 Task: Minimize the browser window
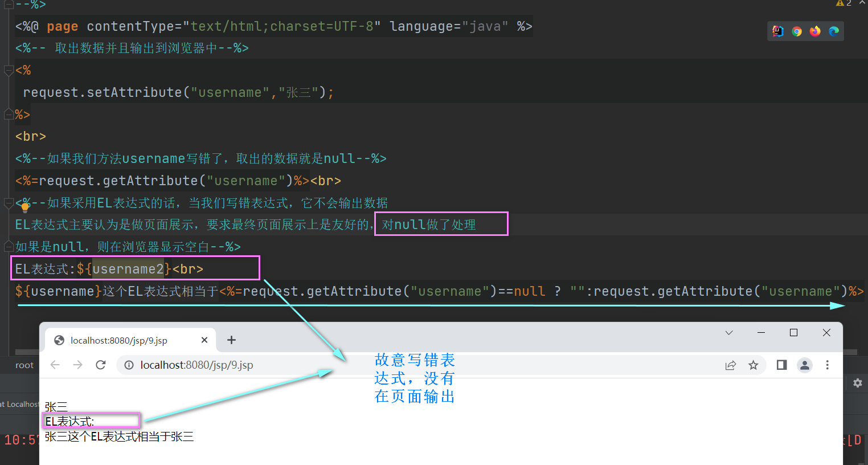761,333
